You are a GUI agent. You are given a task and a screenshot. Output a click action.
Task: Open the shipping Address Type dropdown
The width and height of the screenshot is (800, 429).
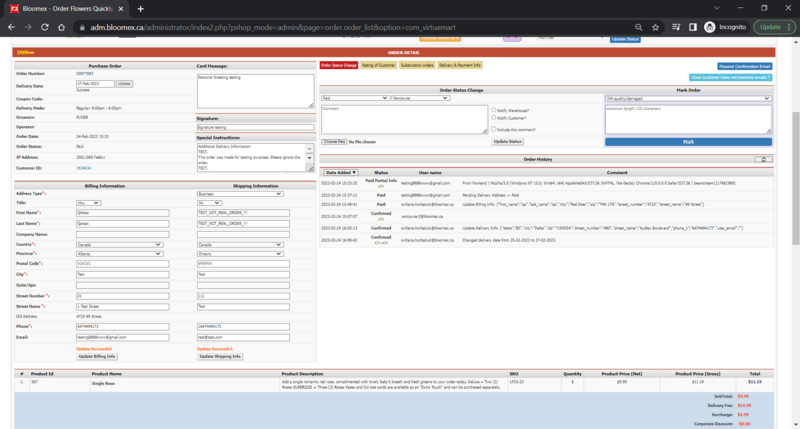tap(240, 194)
